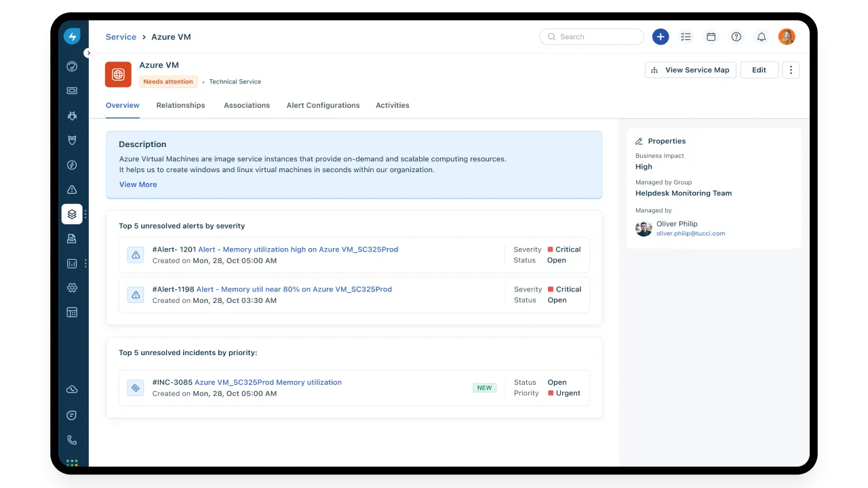Click the blue plus create button

(660, 37)
